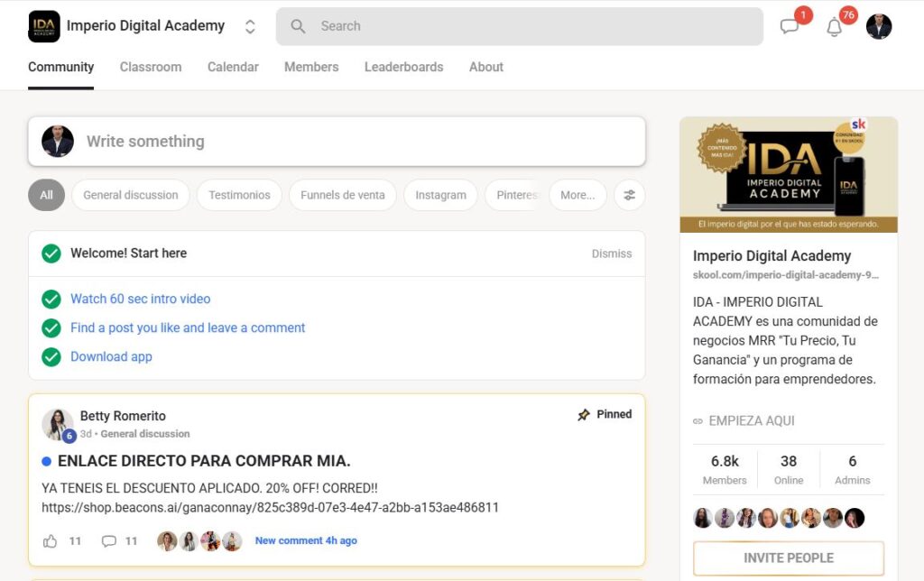The height and width of the screenshot is (581, 924).
Task: Open comments on the pinned post
Action: 109,541
